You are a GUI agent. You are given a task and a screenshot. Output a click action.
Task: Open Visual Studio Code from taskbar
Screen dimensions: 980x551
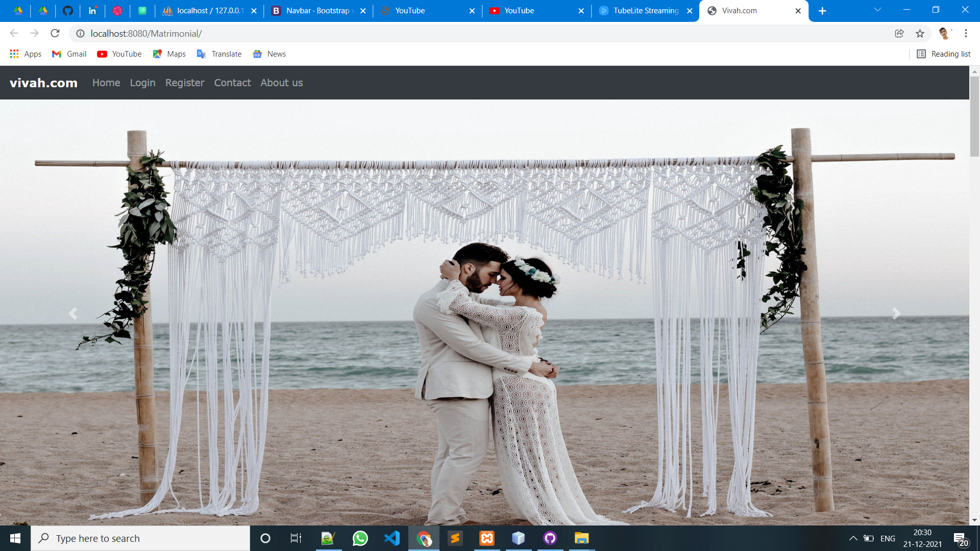point(392,538)
